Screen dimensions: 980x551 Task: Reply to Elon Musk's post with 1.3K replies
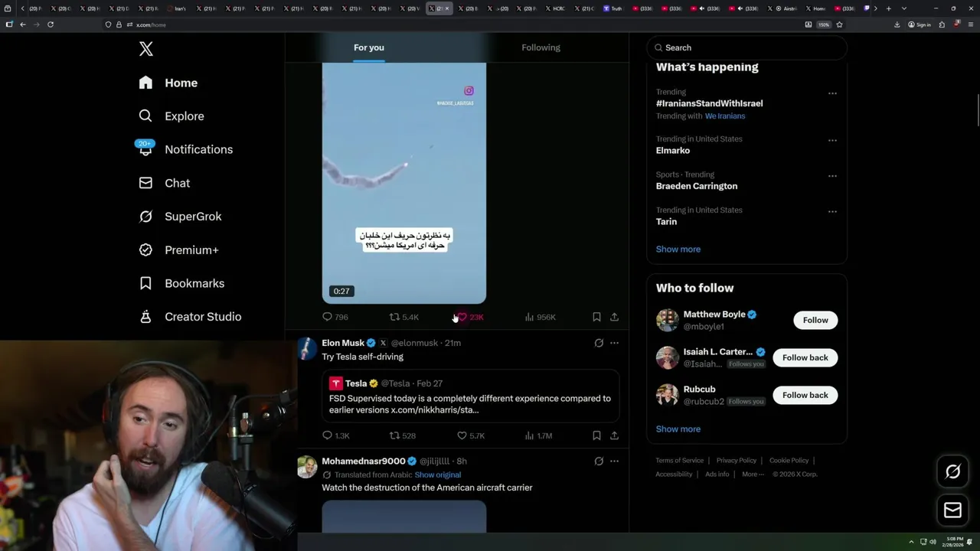coord(336,435)
